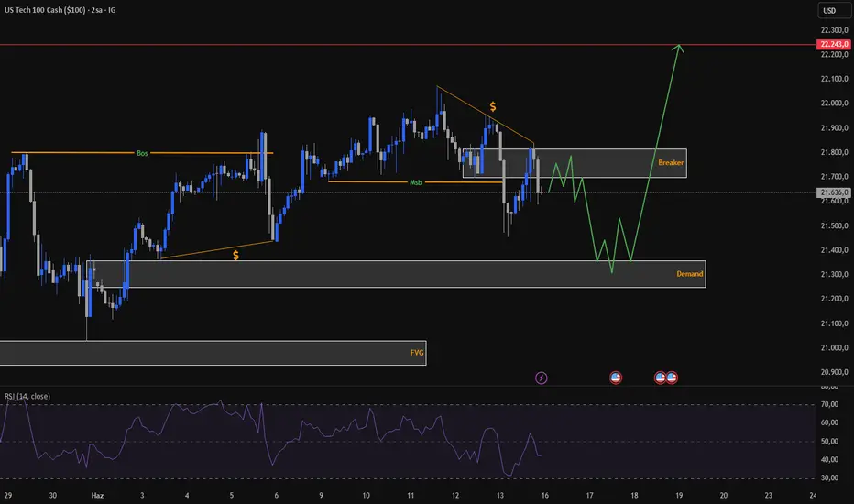Image resolution: width=854 pixels, height=504 pixels.
Task: Open the rightmost US flag economic event icon
Action: 672,378
